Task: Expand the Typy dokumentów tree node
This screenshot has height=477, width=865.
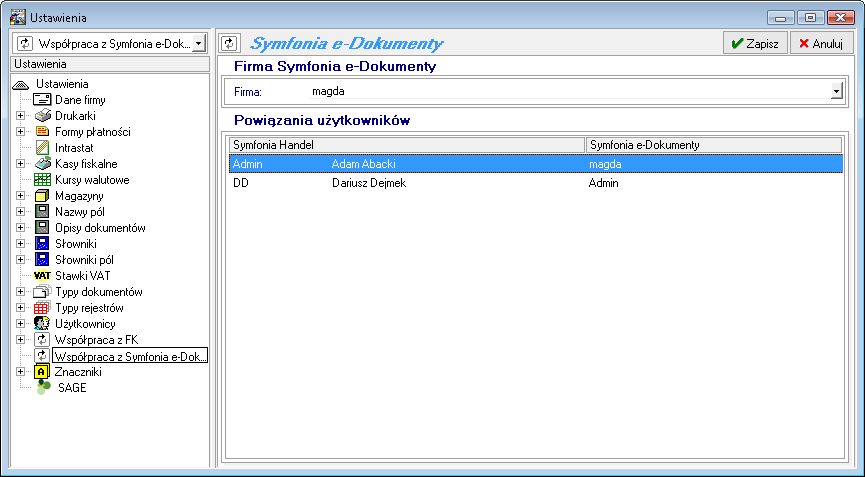Action: (20, 292)
